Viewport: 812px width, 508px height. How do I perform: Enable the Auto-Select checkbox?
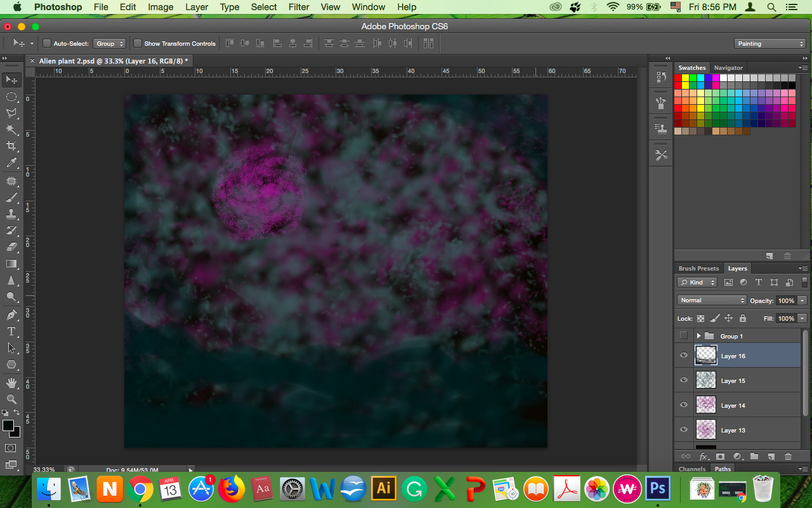click(x=47, y=44)
